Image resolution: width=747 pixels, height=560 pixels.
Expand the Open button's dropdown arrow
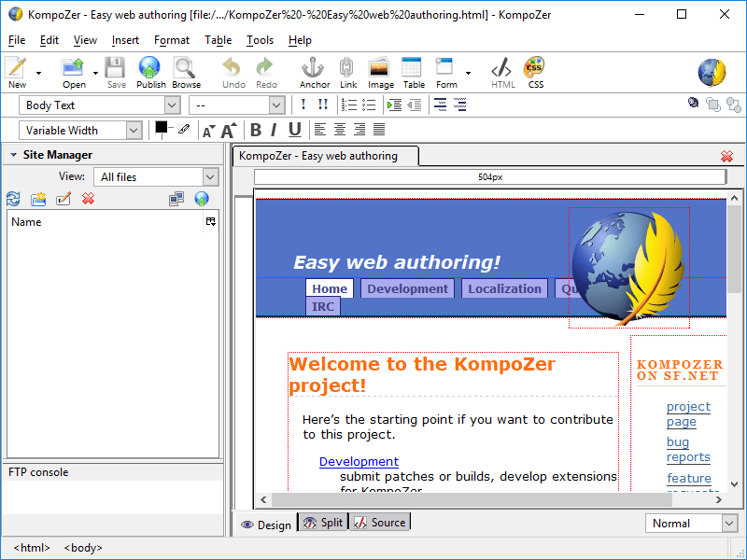click(95, 73)
